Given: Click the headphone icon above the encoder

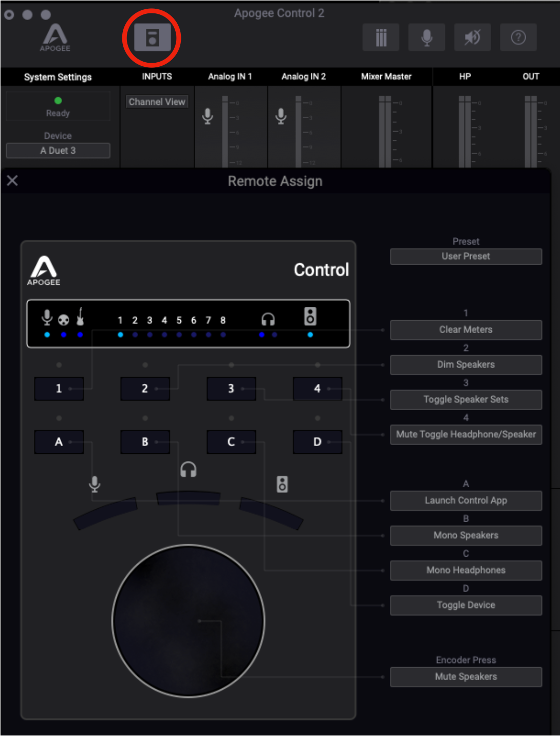Looking at the screenshot, I should (x=188, y=469).
